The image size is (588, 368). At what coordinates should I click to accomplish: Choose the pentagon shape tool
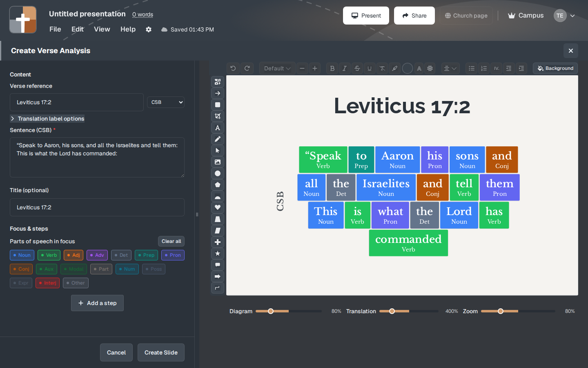click(x=218, y=185)
